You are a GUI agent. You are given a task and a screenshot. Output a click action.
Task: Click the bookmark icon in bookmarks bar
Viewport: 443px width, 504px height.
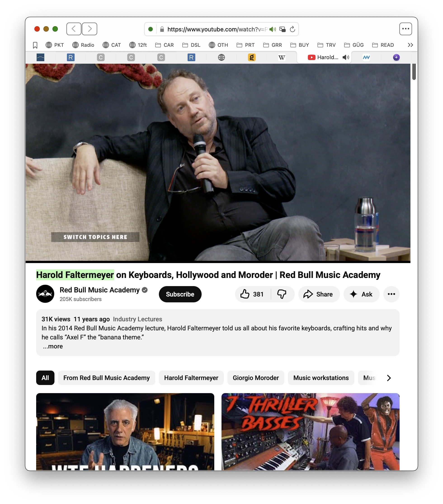tap(35, 45)
